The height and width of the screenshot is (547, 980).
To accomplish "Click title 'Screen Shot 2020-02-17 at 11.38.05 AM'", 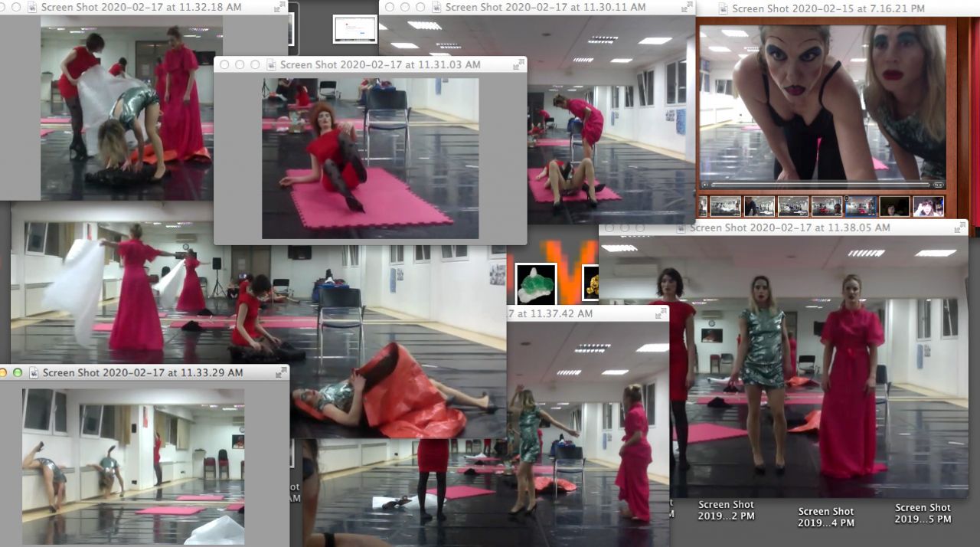I will click(x=790, y=228).
